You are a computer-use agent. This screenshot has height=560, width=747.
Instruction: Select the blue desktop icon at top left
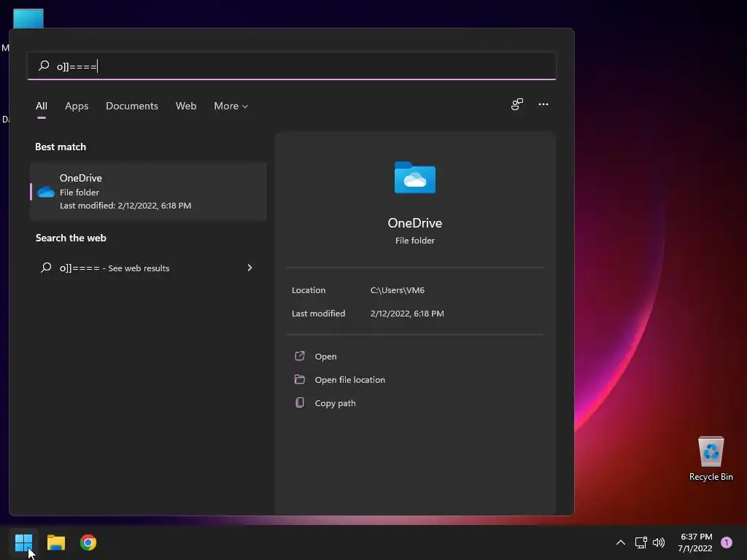coord(28,18)
